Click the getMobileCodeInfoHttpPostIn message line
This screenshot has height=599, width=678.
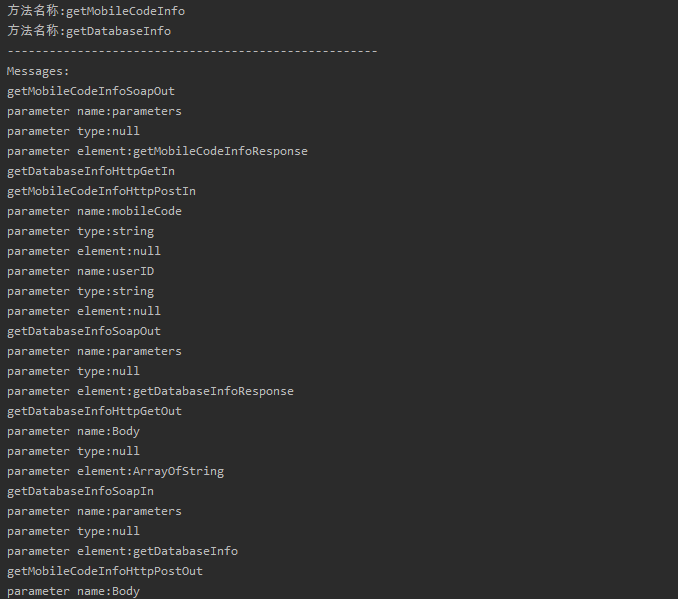pyautogui.click(x=101, y=191)
